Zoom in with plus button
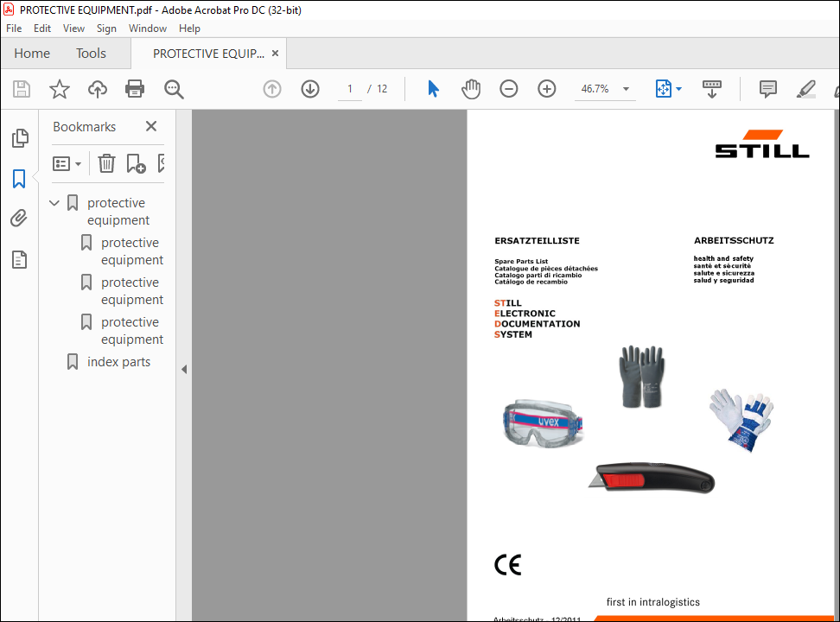The width and height of the screenshot is (840, 622). pos(546,89)
